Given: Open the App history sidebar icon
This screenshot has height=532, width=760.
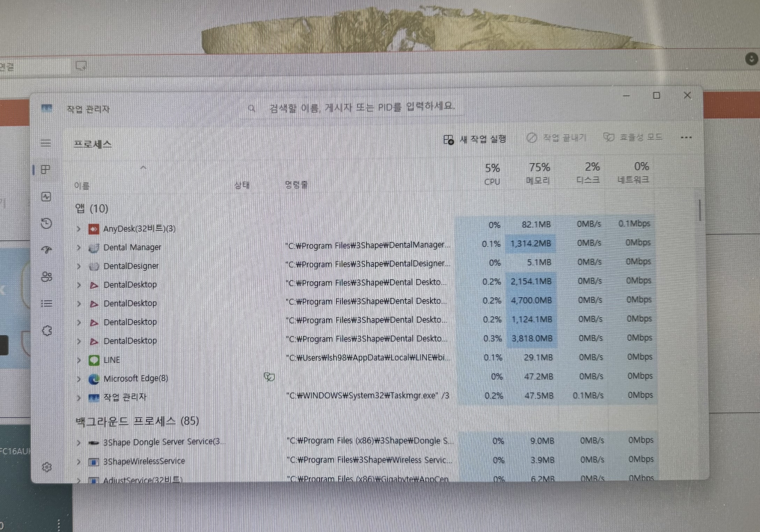Looking at the screenshot, I should [x=46, y=223].
